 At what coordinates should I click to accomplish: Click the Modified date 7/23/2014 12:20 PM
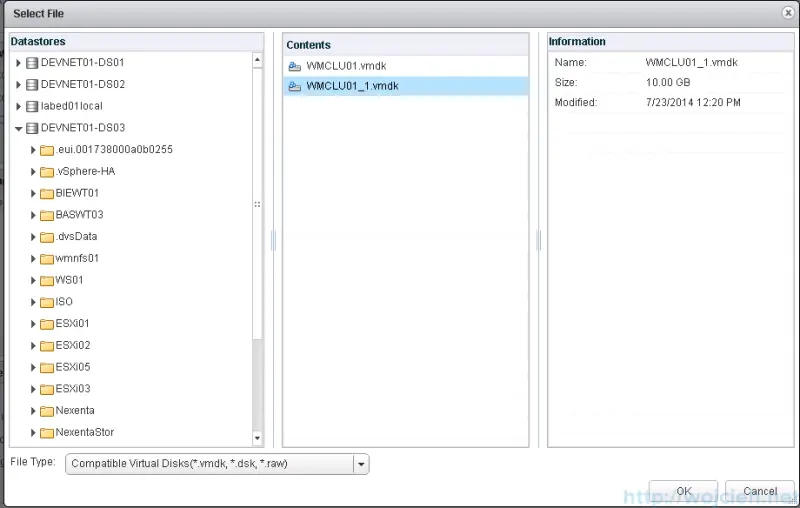[693, 103]
